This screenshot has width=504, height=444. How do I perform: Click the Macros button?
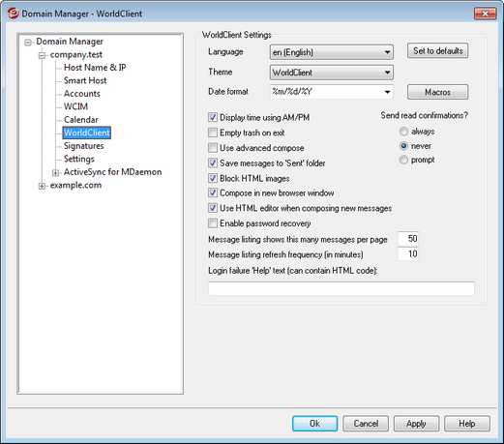click(x=437, y=92)
